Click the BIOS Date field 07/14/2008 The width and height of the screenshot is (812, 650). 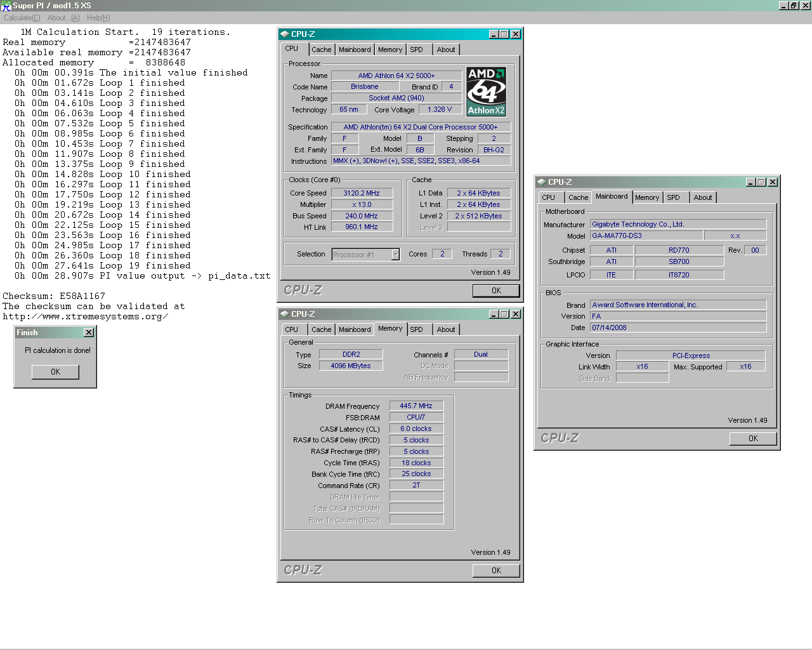click(678, 328)
